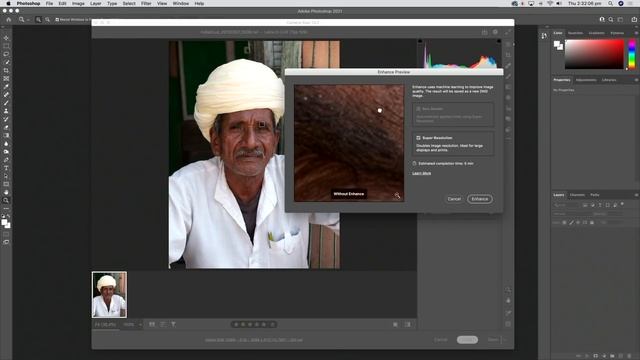Open the Open button dropdown arrow
The image size is (640, 360).
[x=505, y=340]
